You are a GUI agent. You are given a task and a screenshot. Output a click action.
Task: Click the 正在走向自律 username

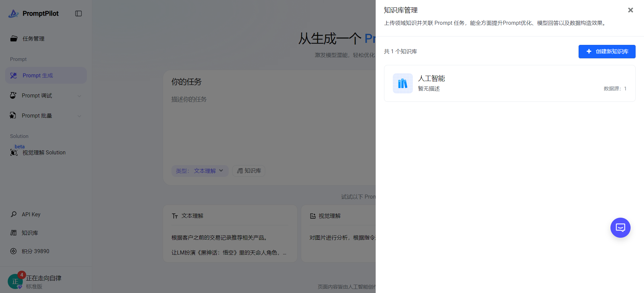44,278
